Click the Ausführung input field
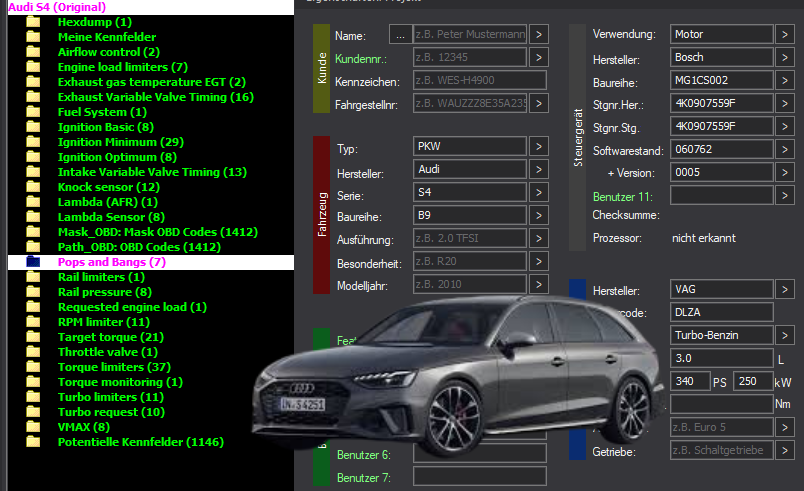804x491 pixels. click(470, 238)
